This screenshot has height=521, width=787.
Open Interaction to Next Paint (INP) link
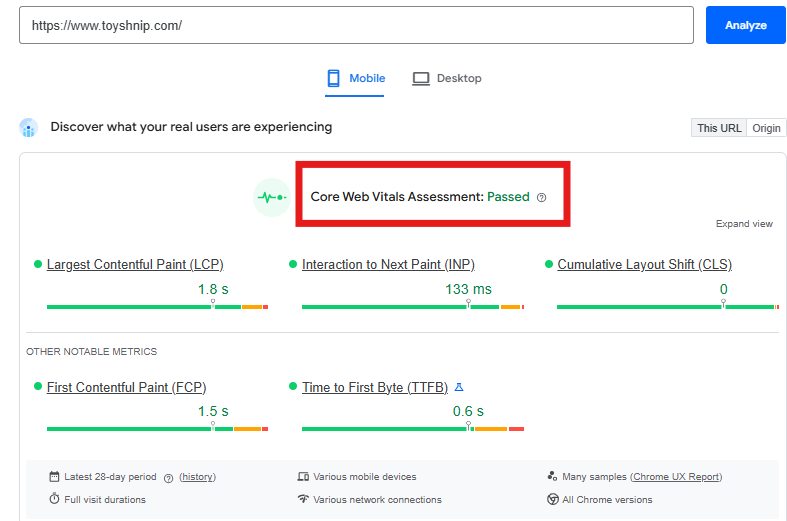(388, 265)
